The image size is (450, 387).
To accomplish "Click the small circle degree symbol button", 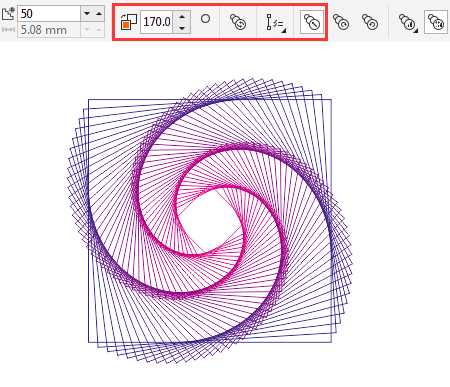I will [x=206, y=19].
